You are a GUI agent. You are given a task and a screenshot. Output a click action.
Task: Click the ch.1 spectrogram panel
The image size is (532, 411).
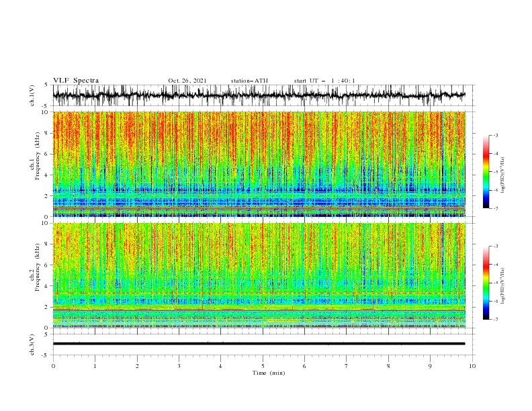coord(259,164)
